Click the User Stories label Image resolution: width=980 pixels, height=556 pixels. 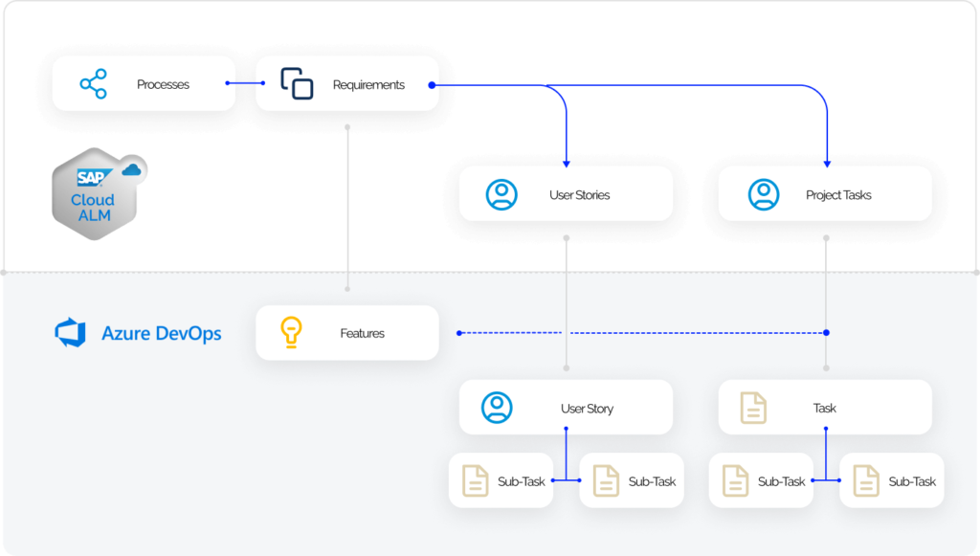point(579,195)
